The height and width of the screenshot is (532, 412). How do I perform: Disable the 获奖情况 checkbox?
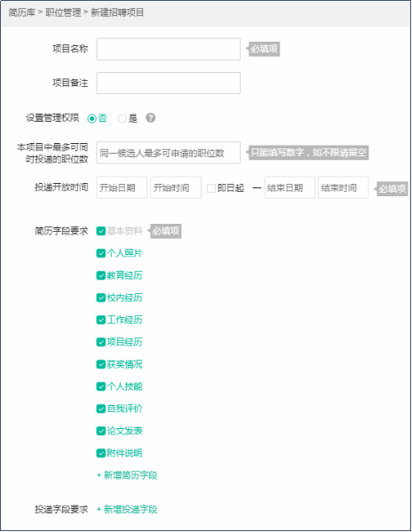[101, 364]
